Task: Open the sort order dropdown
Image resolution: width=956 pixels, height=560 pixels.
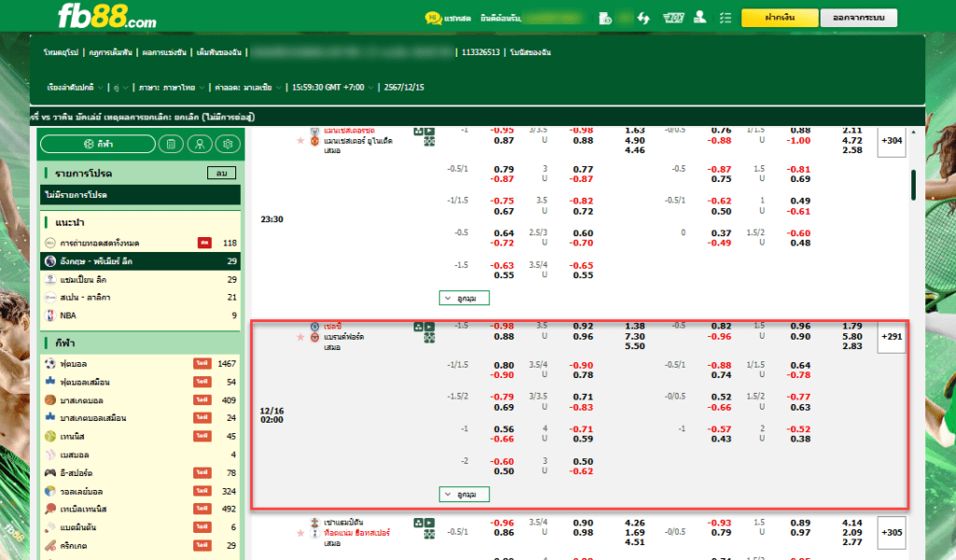Action: click(x=75, y=88)
